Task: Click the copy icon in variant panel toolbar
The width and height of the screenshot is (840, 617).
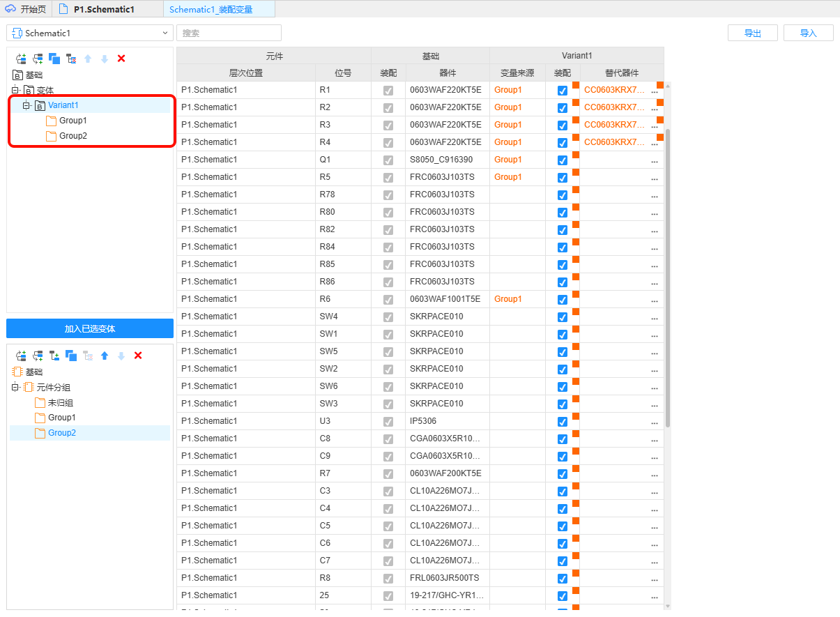Action: tap(54, 59)
